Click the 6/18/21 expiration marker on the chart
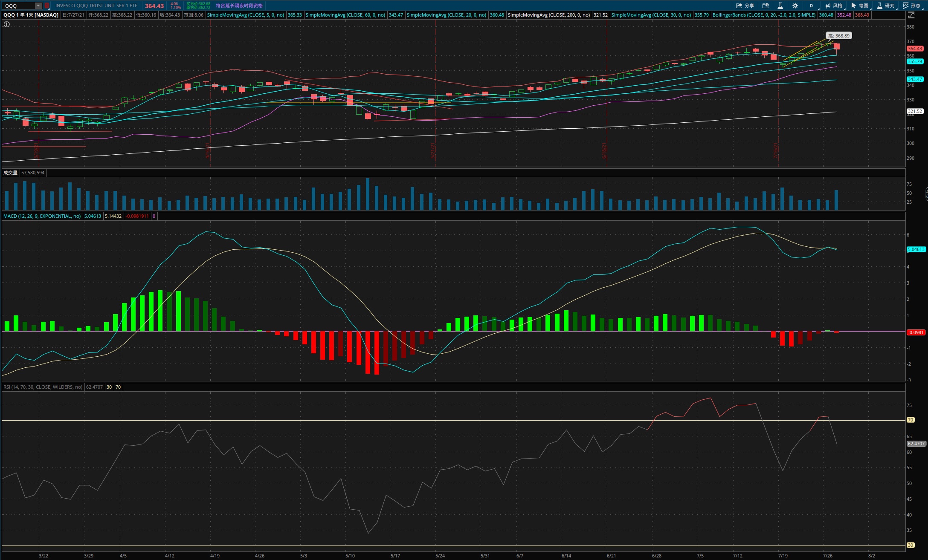Viewport: 928px width, 560px height. coord(604,150)
